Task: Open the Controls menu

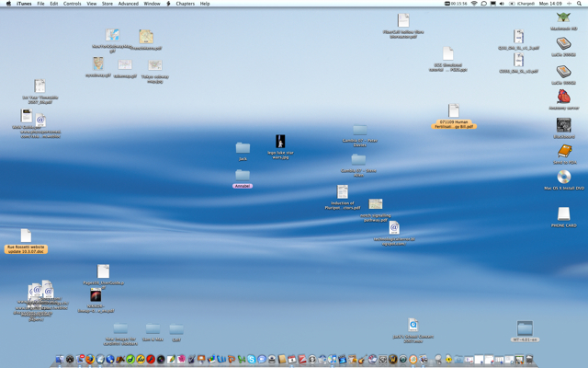Action: coord(72,4)
